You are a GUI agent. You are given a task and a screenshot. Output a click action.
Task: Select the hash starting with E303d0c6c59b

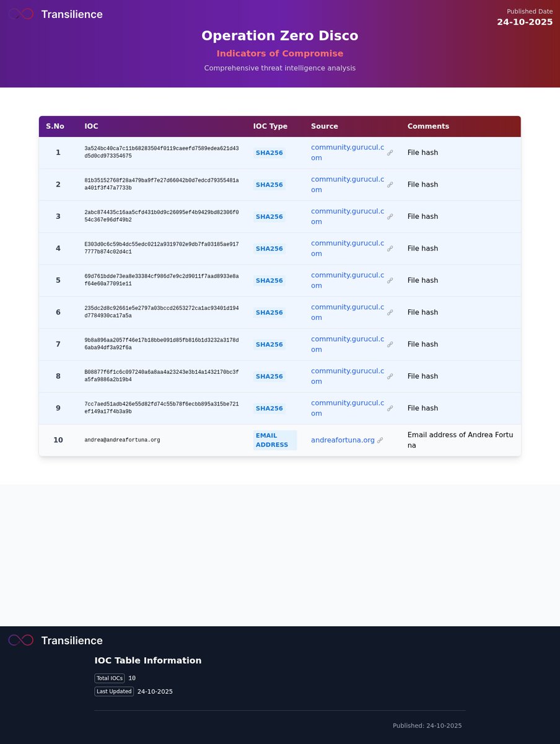tap(162, 249)
